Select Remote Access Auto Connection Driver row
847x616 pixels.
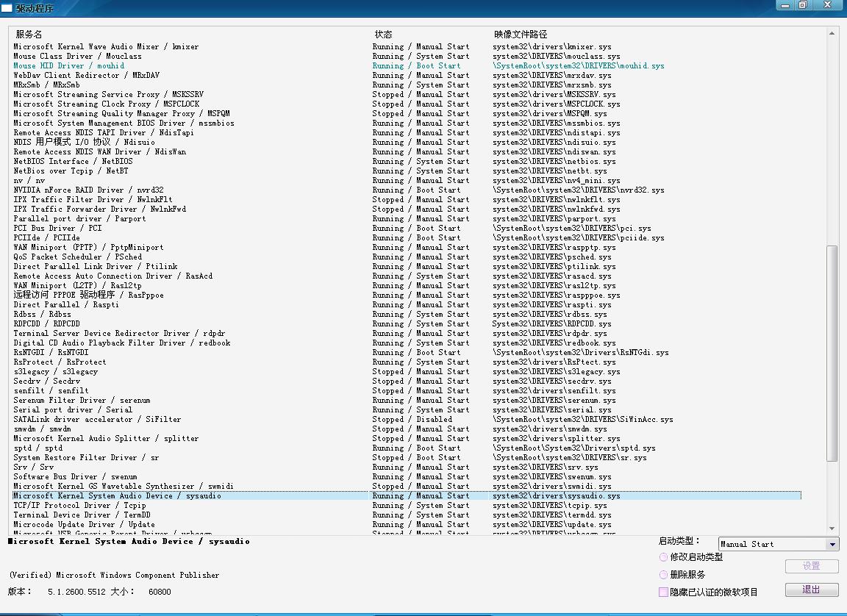407,276
